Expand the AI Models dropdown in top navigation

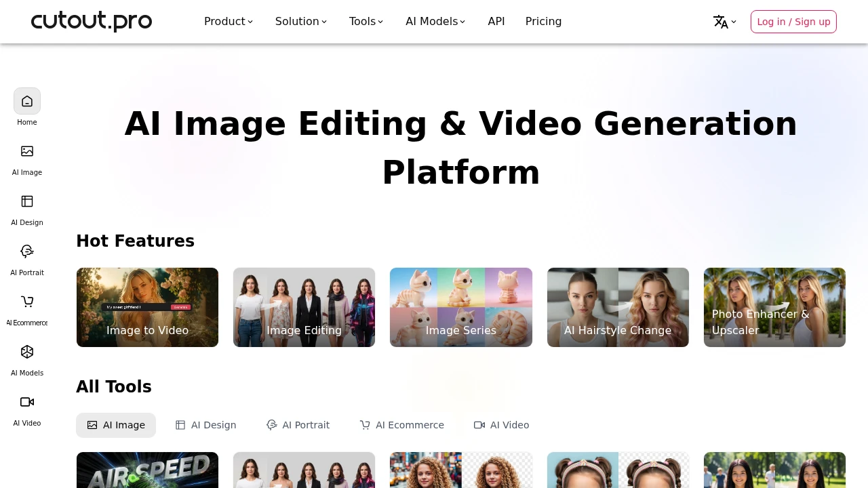click(435, 21)
